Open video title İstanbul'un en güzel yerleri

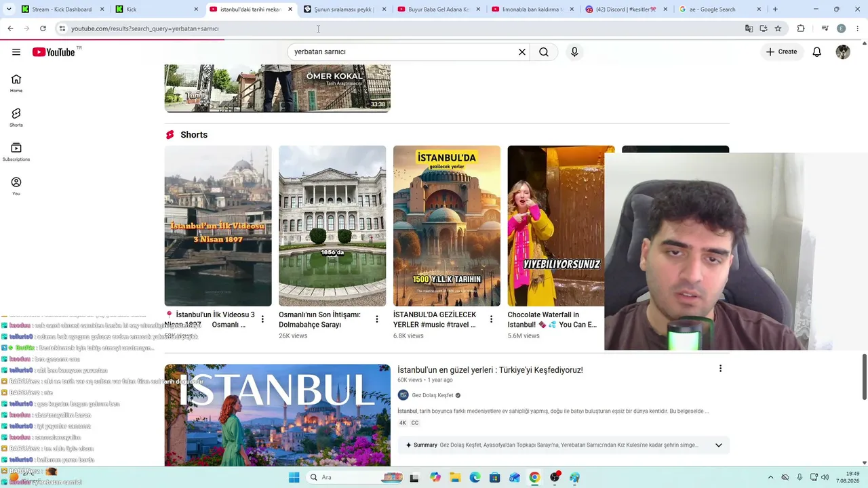[x=490, y=370]
